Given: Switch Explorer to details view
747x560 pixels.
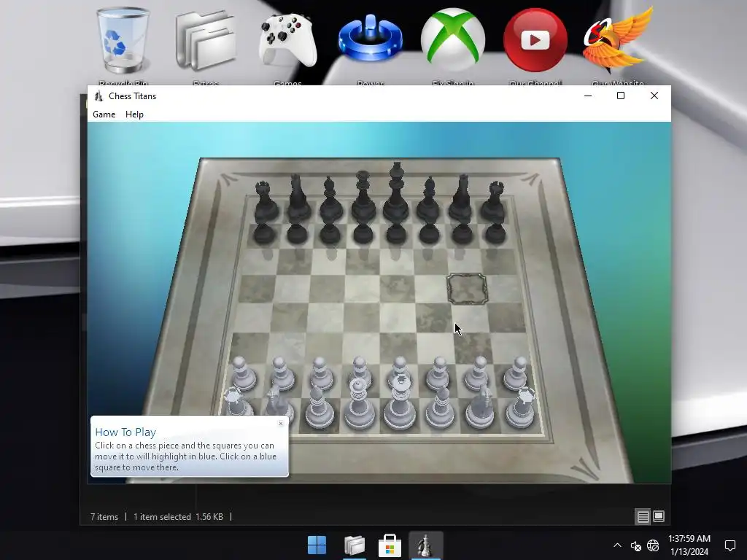Looking at the screenshot, I should click(643, 517).
